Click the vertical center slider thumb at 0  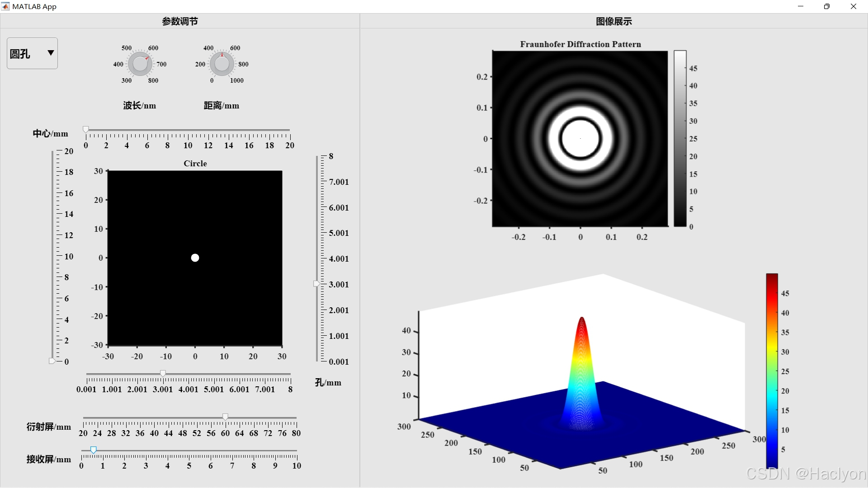[52, 361]
